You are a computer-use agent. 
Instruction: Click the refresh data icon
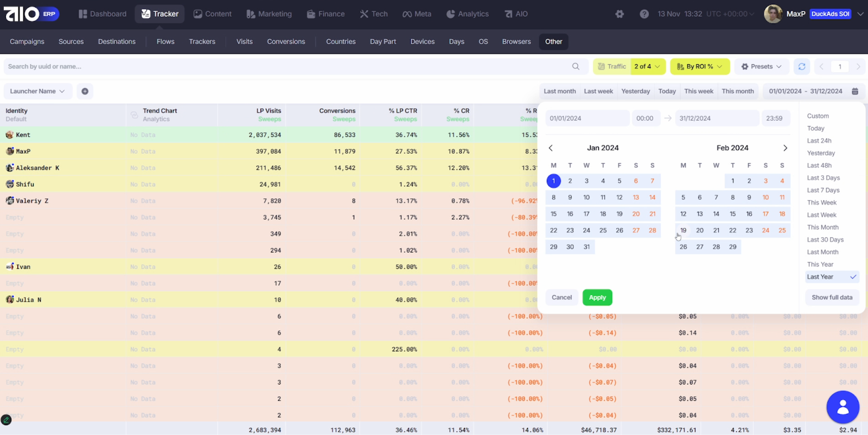(x=802, y=66)
